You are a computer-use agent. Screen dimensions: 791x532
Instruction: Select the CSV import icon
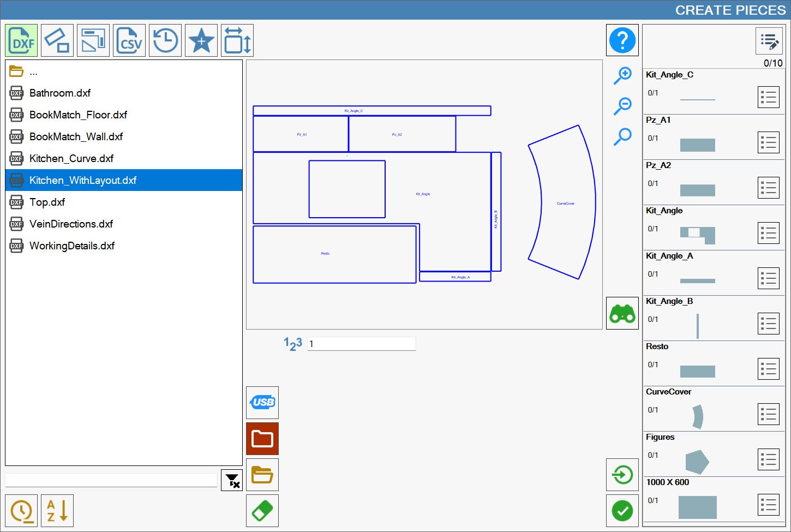tap(129, 40)
